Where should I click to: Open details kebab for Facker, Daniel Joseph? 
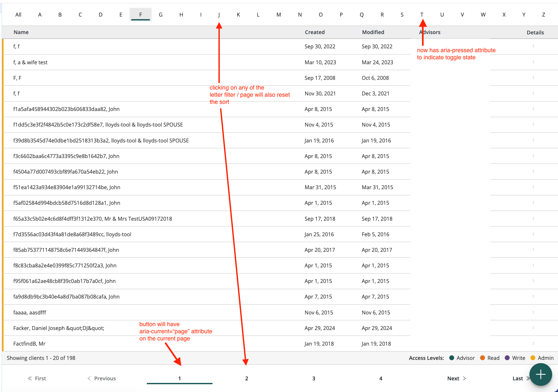pyautogui.click(x=533, y=328)
